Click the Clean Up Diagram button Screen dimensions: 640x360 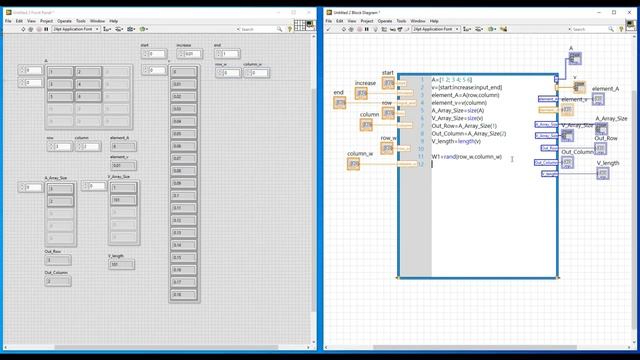503,29
